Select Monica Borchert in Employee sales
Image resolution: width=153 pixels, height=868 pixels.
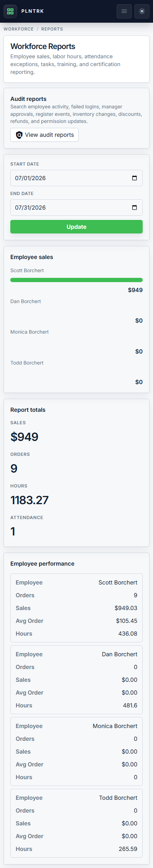coord(30,332)
